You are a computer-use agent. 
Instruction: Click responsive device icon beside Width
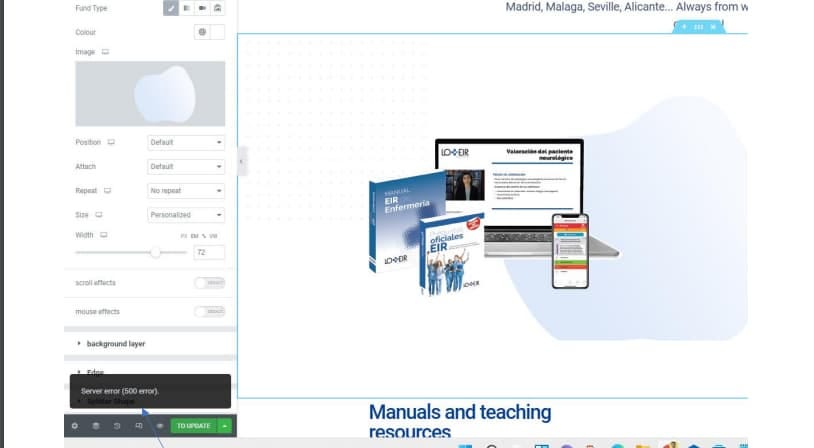click(104, 235)
